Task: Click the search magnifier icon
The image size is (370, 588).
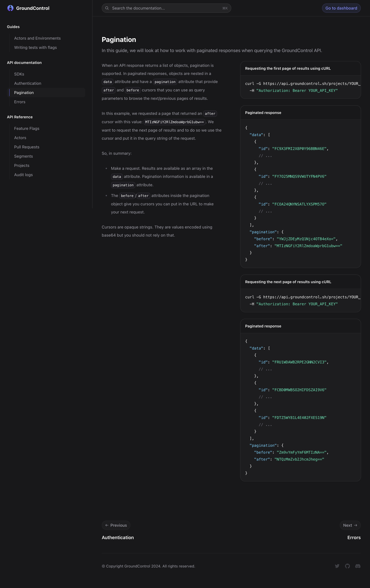Action: tap(107, 8)
